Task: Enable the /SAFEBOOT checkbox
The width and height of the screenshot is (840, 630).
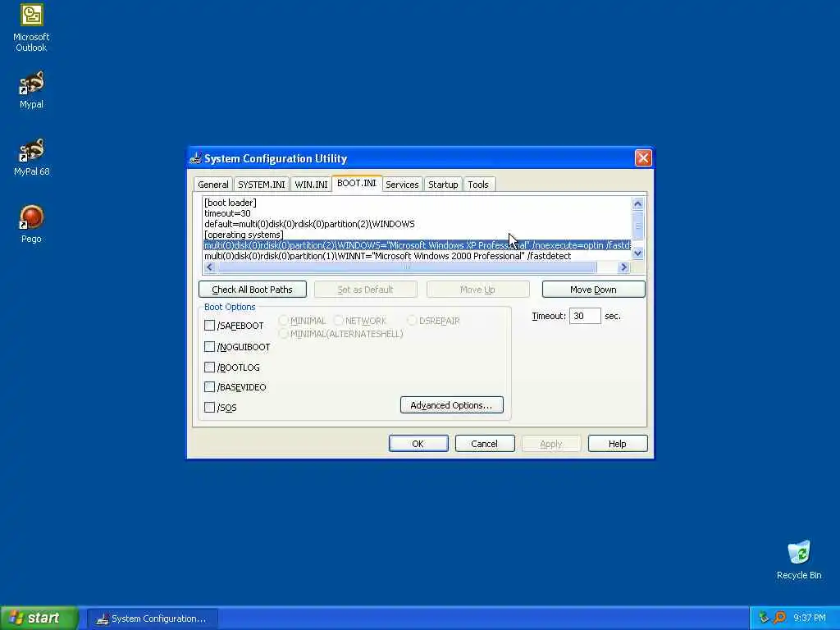Action: coord(209,325)
